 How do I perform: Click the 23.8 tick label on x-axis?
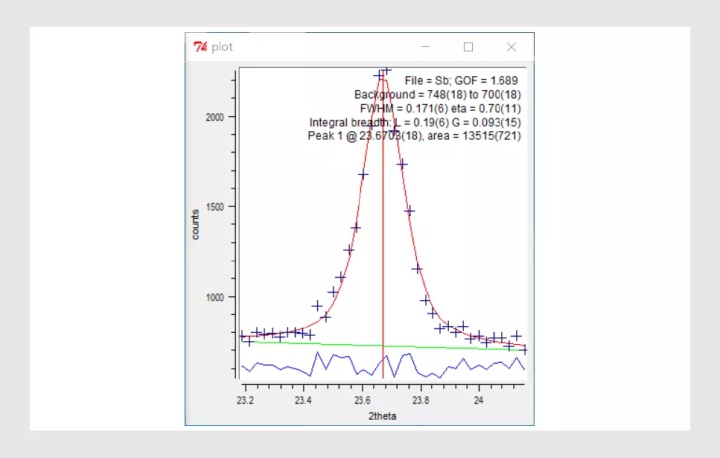[421, 401]
